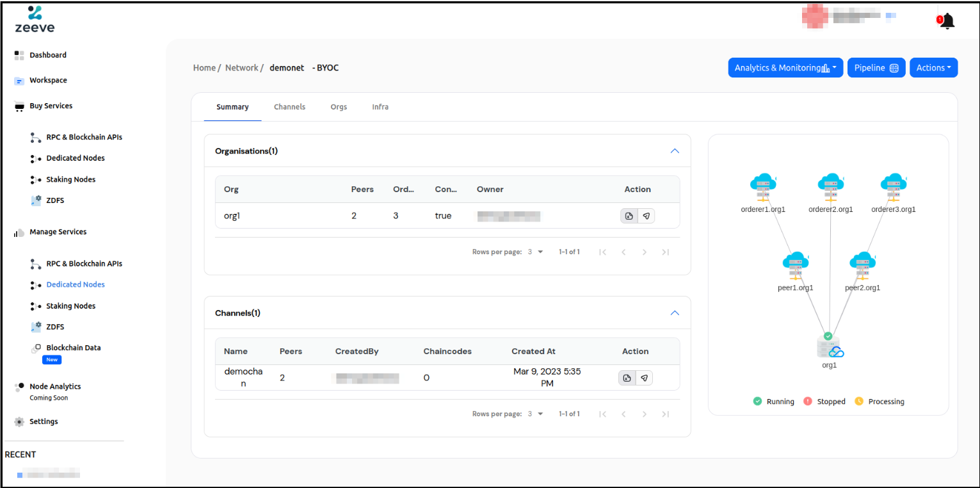Switch to the Channels tab
The width and height of the screenshot is (980, 488).
pos(289,107)
